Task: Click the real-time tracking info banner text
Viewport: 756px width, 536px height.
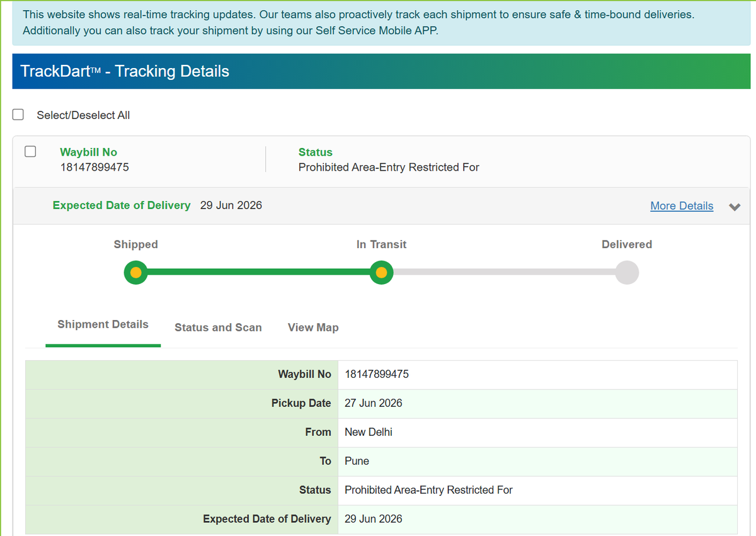Action: [x=358, y=22]
